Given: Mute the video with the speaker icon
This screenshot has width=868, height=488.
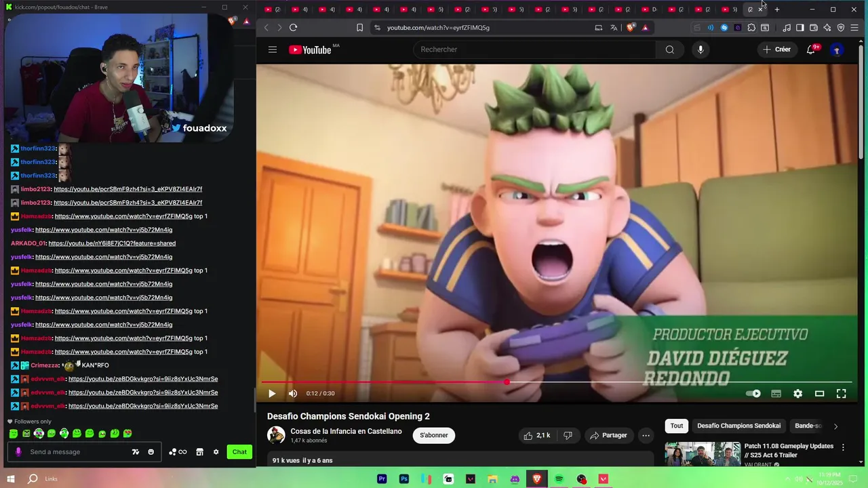Looking at the screenshot, I should 293,393.
